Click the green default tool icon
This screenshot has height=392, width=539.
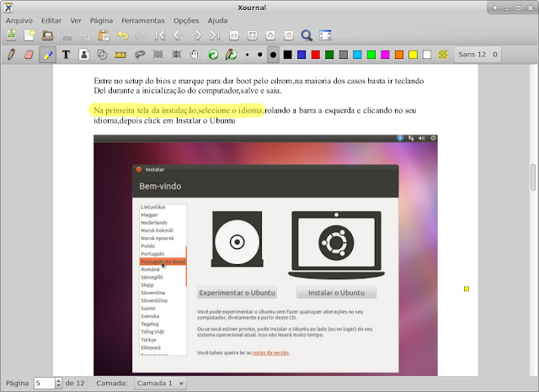coord(213,55)
